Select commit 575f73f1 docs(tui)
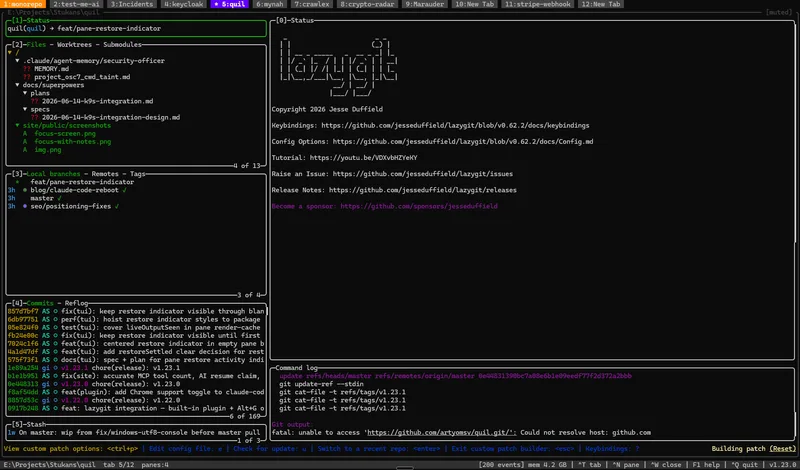Screen dimensions: 800x470 point(136,360)
